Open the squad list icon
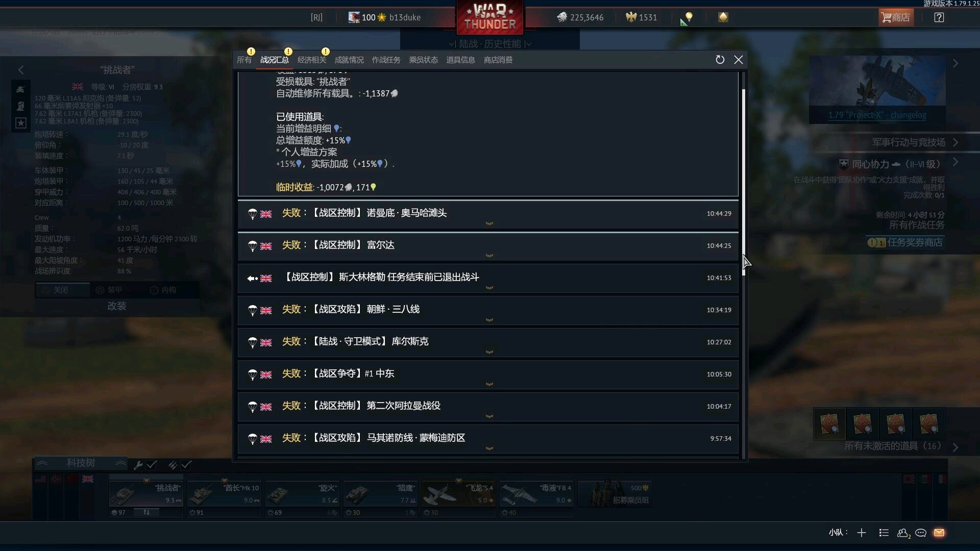This screenshot has height=551, width=980. coord(884,533)
